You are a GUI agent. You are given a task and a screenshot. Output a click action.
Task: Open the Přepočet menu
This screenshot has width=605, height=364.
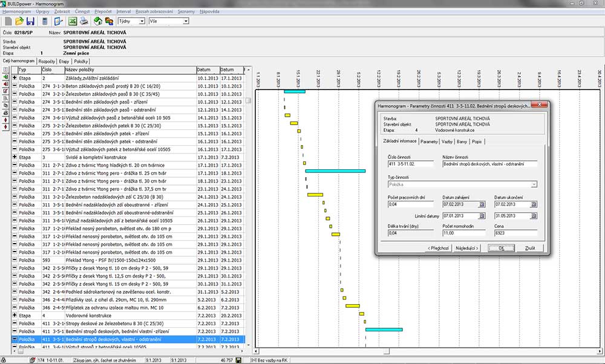103,11
